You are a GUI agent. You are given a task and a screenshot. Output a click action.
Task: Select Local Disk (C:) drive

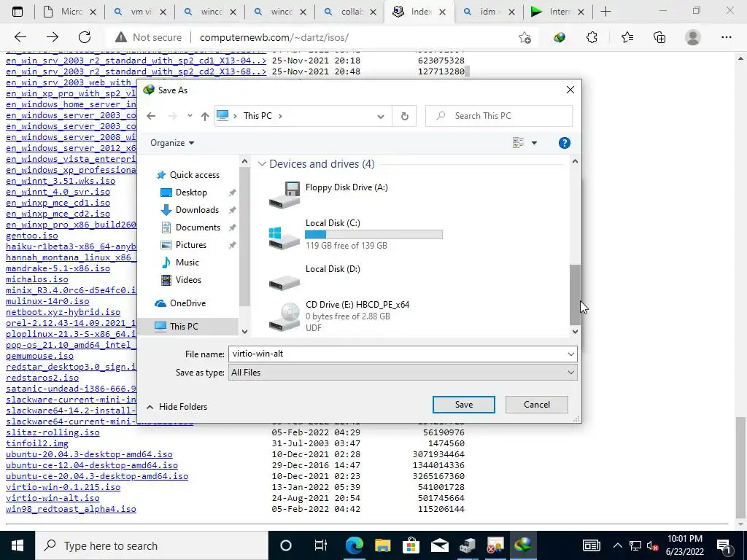[355, 234]
